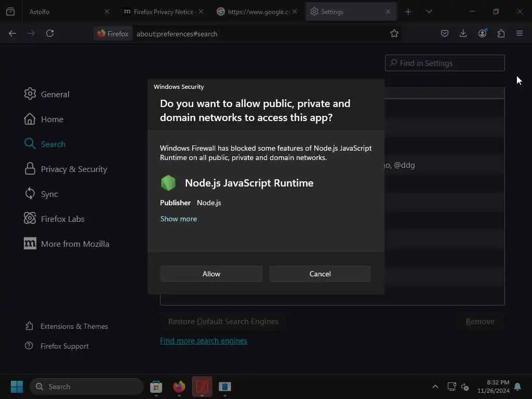532x399 pixels.
Task: Click the Remove search engine button
Action: [x=480, y=321]
